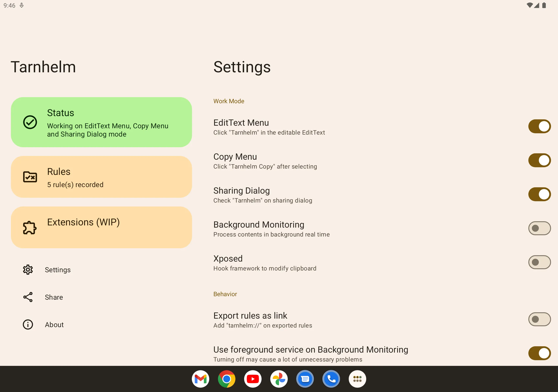Click 'Process contents in background real time'
Screen dimensions: 558x392
[x=271, y=234]
